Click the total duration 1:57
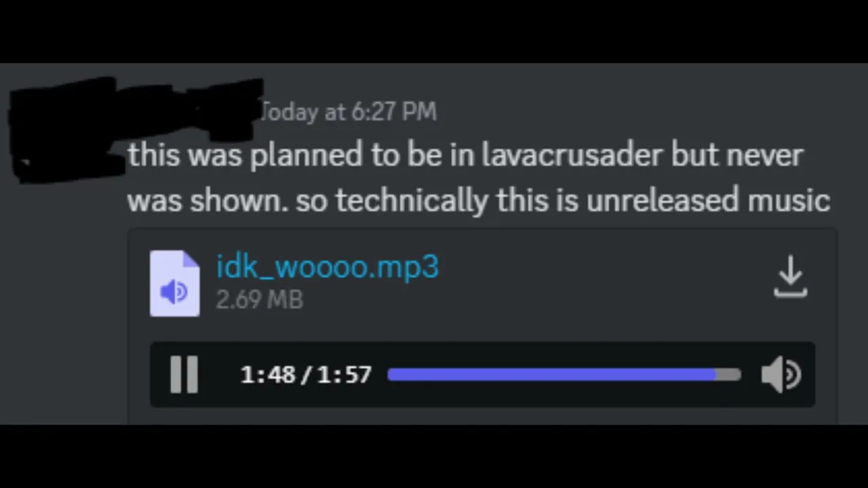Image resolution: width=868 pixels, height=488 pixels. click(344, 375)
